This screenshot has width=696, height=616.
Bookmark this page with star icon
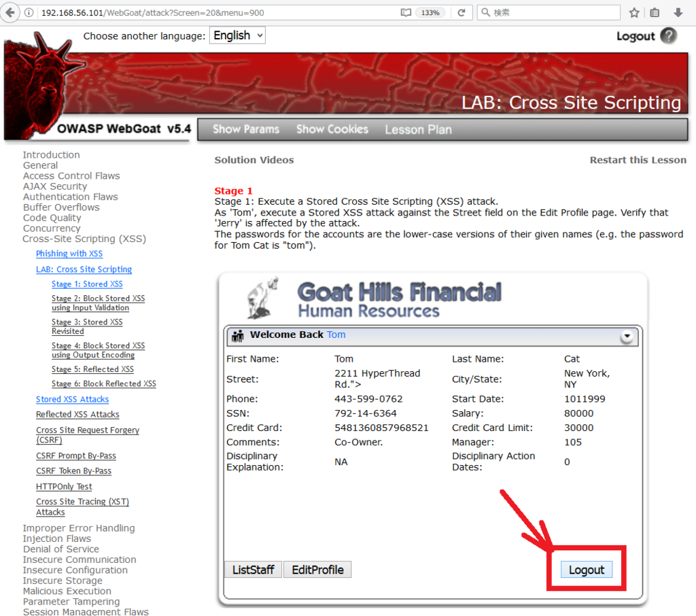click(x=634, y=12)
